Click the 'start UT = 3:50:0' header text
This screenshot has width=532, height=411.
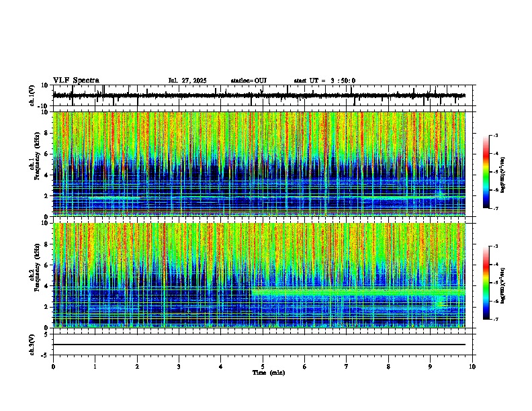324,81
